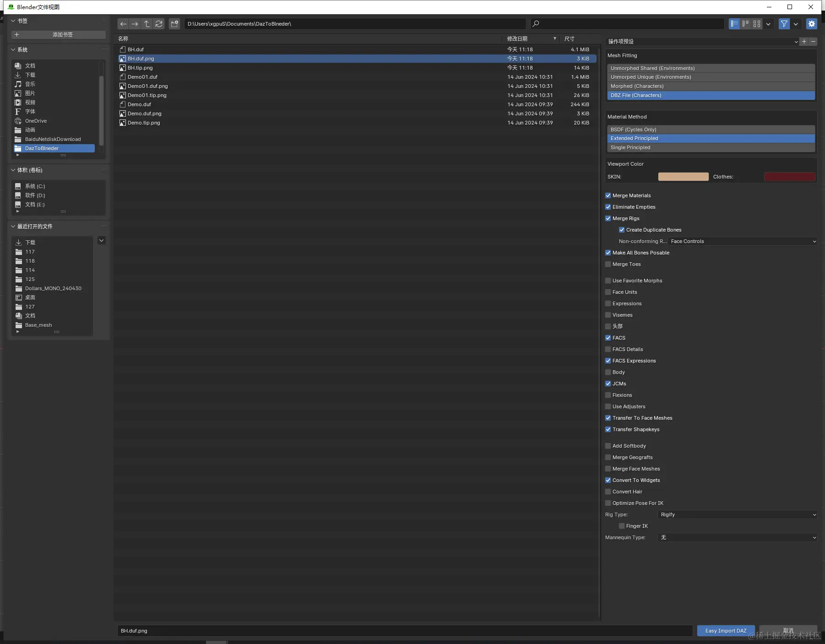Screen dimensions: 825x644
Task: Switch to horizontal list display mode
Action: [746, 24]
